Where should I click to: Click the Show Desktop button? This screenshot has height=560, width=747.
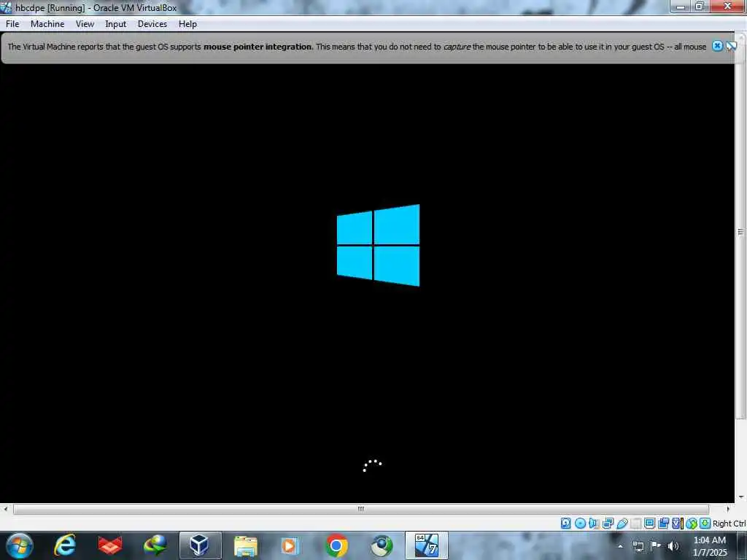pyautogui.click(x=742, y=545)
